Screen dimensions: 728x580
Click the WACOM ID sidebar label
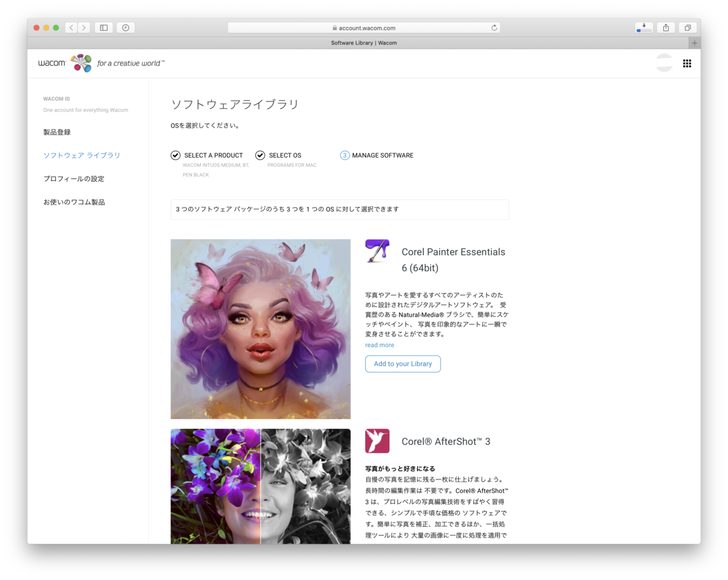point(56,99)
